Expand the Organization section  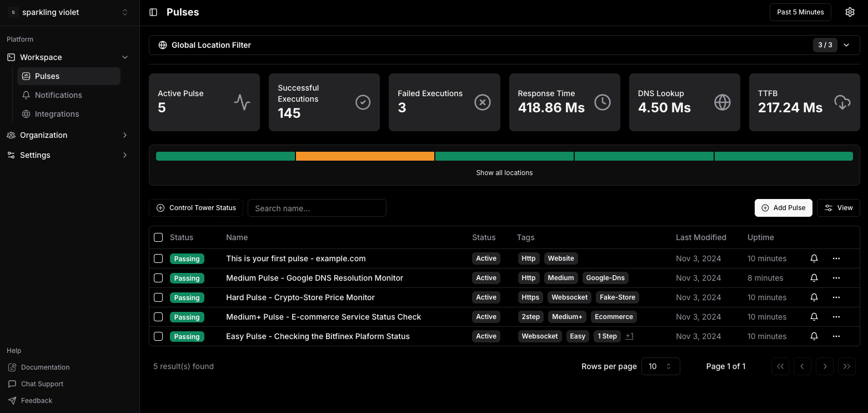pos(67,135)
